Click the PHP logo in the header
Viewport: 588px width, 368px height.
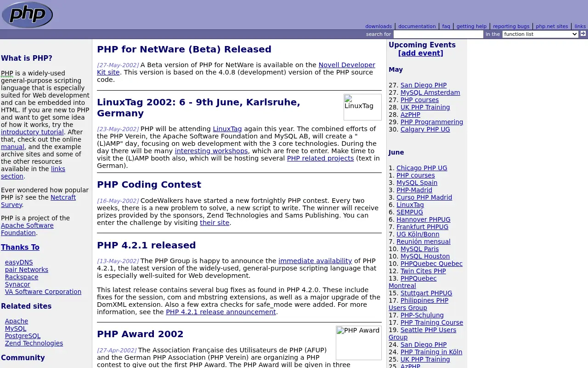27,15
